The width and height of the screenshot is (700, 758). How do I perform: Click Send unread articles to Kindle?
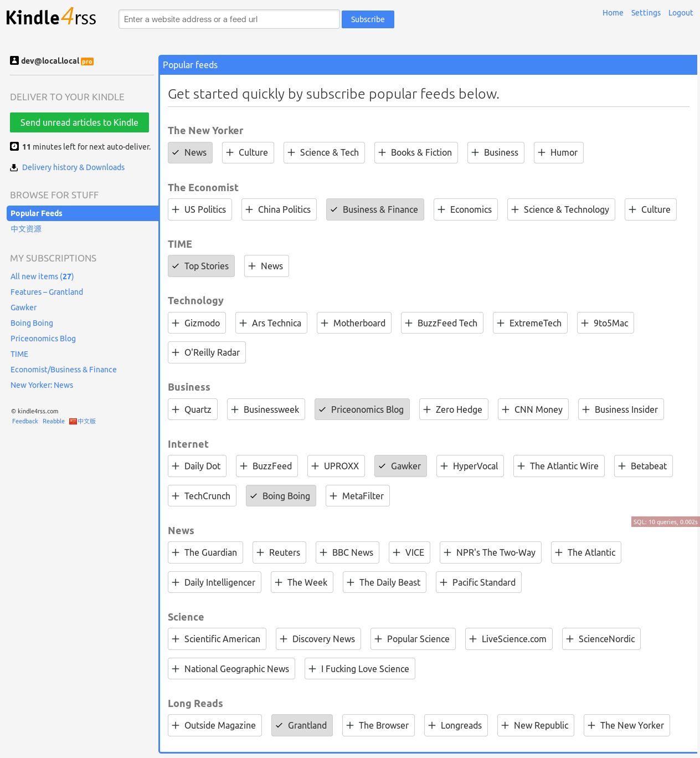tap(79, 122)
